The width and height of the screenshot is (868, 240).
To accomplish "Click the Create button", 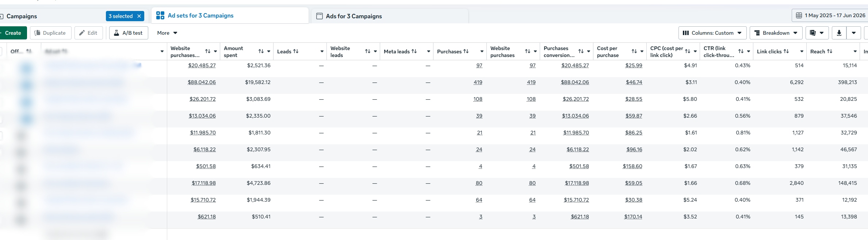I will 13,33.
